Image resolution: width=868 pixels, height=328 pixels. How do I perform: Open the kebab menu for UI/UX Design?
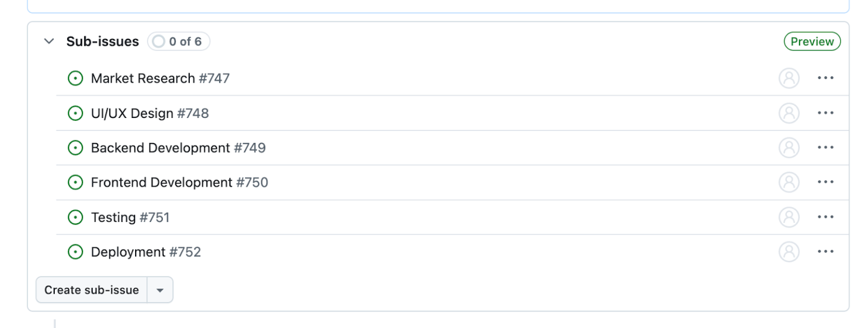(826, 113)
